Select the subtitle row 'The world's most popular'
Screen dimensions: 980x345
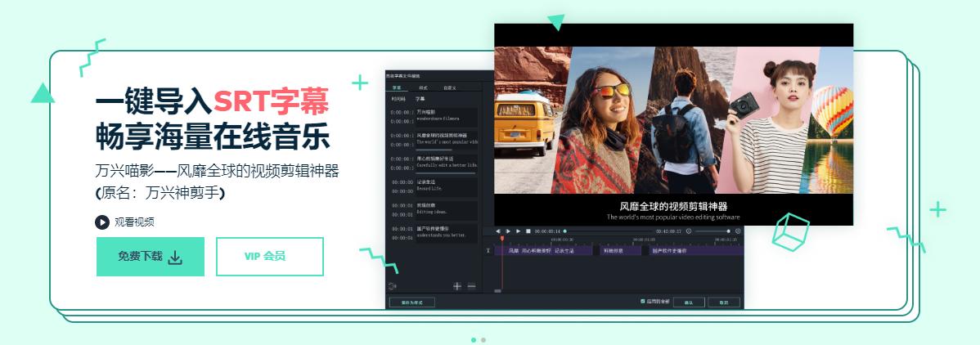(x=447, y=141)
